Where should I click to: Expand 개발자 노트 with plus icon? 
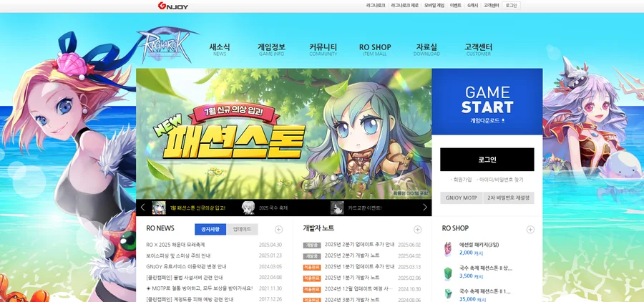[418, 229]
